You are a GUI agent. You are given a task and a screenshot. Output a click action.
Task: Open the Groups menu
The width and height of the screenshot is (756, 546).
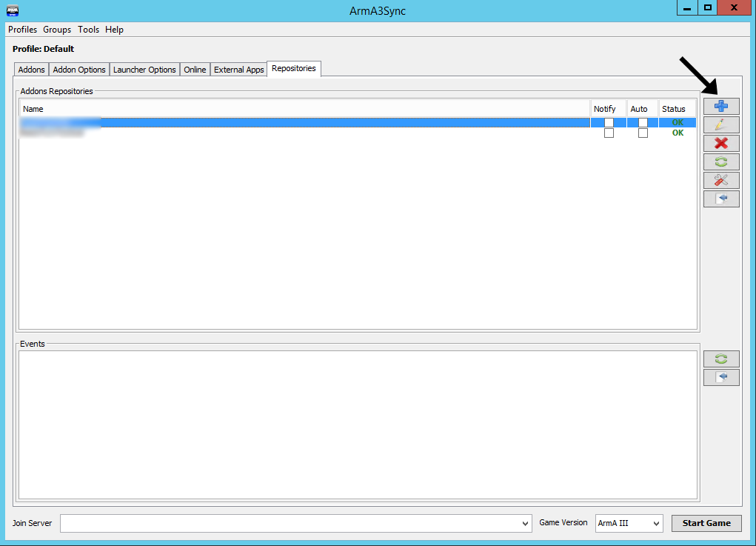57,30
